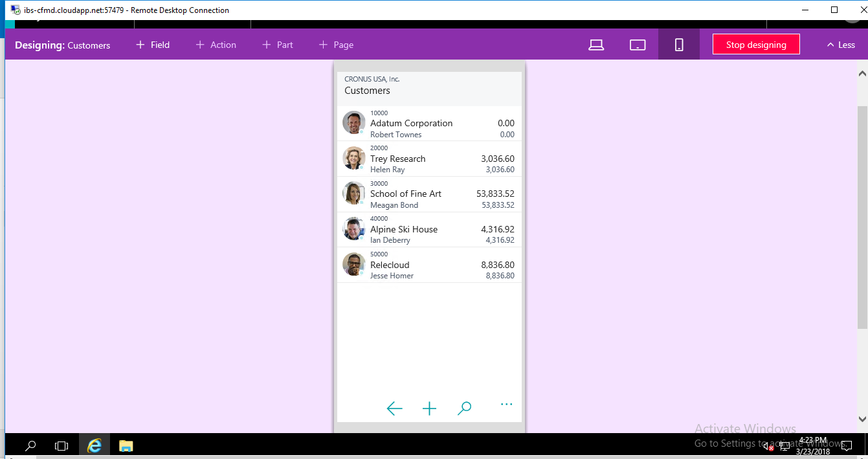Open Adatum Corporation customer entry
The height and width of the screenshot is (459, 868).
(412, 123)
